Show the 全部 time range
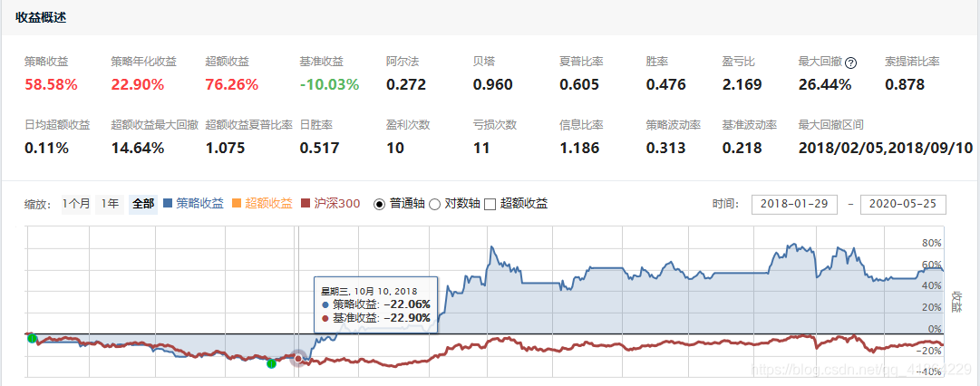The width and height of the screenshot is (980, 386). click(143, 204)
